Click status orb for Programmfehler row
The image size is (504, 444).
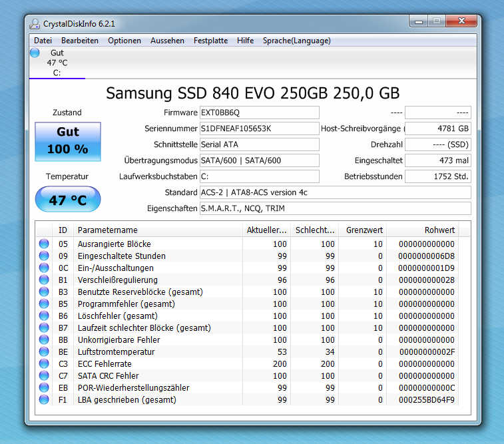tap(44, 304)
